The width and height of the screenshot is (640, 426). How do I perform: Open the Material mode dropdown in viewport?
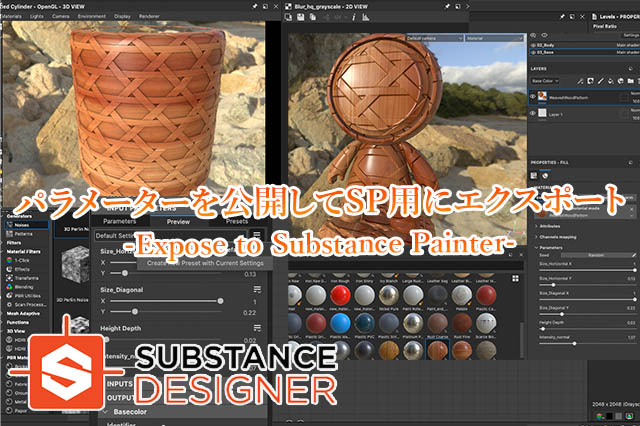[x=494, y=38]
